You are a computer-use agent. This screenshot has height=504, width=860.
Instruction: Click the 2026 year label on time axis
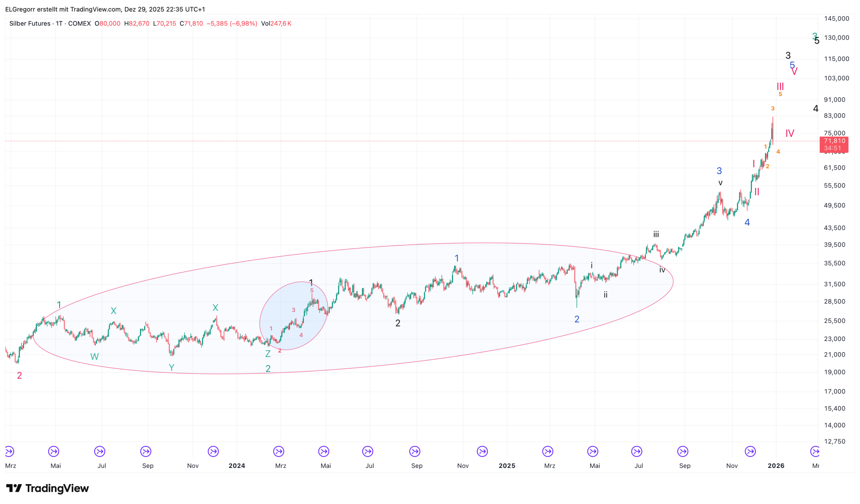776,466
